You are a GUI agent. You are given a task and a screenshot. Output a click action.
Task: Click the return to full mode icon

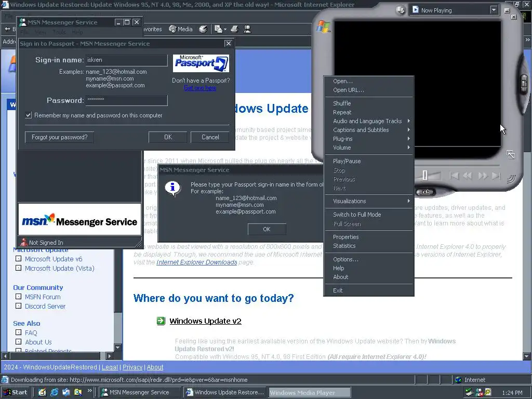pos(511,154)
